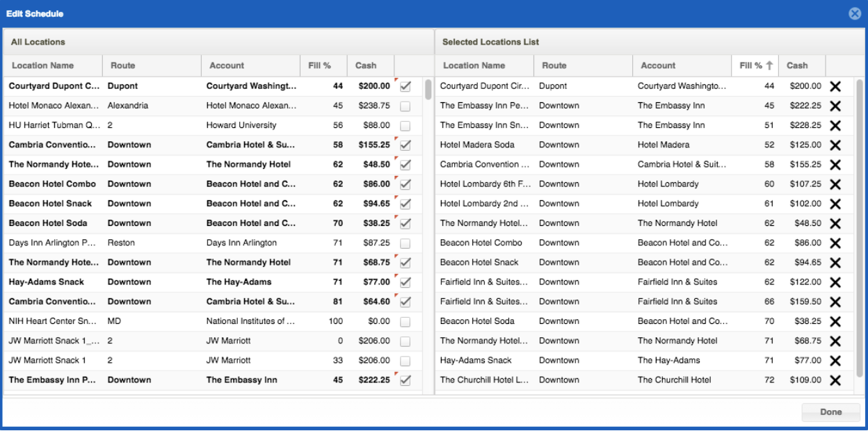Click the '$238.75' cash value
The image size is (868, 431).
(x=374, y=106)
